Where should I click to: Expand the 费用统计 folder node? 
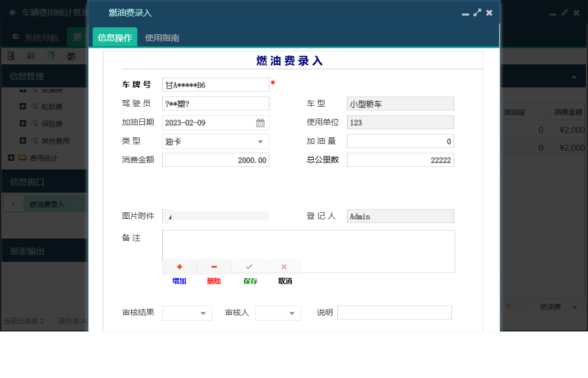[x=10, y=158]
